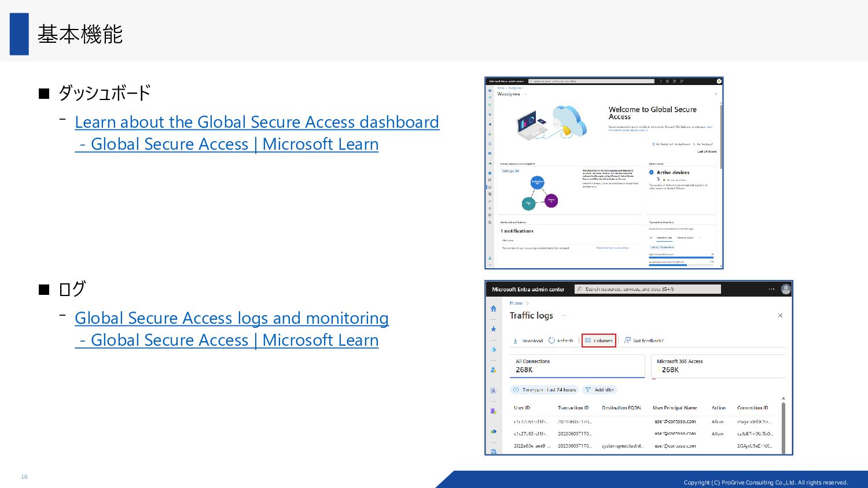868x488 pixels.
Task: Click the Home breadcrumb above Traffic logs
Action: 516,303
